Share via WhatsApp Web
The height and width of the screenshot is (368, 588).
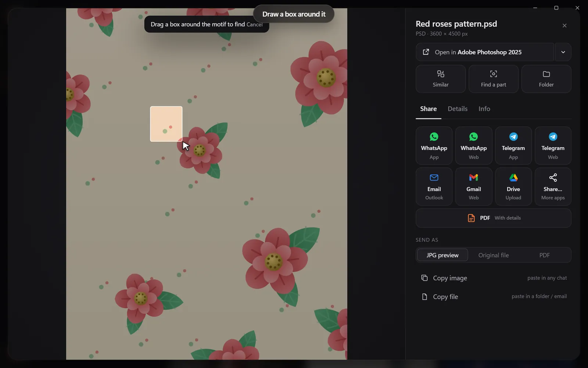(474, 146)
